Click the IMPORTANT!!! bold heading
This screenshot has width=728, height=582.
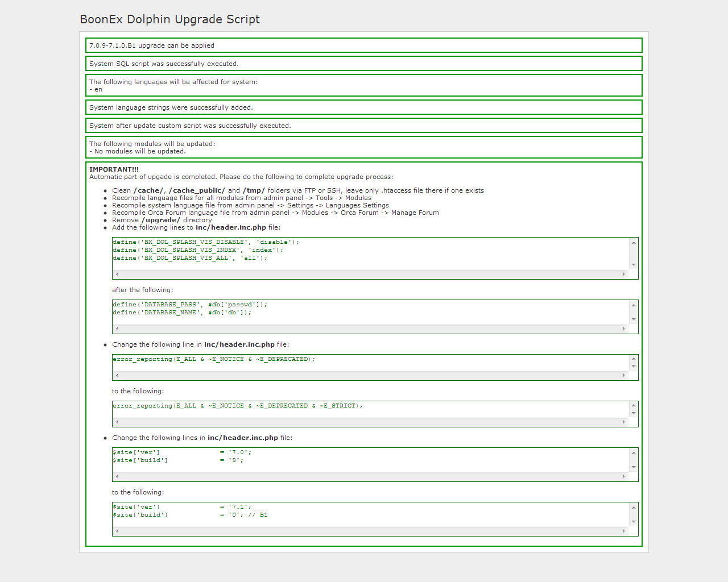114,169
